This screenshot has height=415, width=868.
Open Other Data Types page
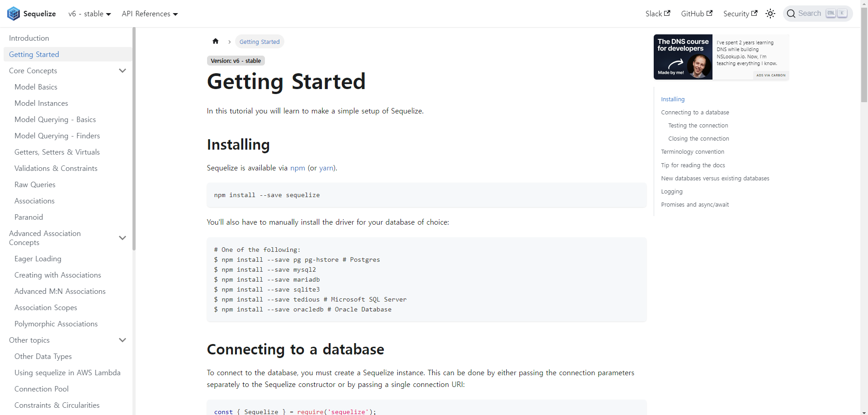[43, 356]
